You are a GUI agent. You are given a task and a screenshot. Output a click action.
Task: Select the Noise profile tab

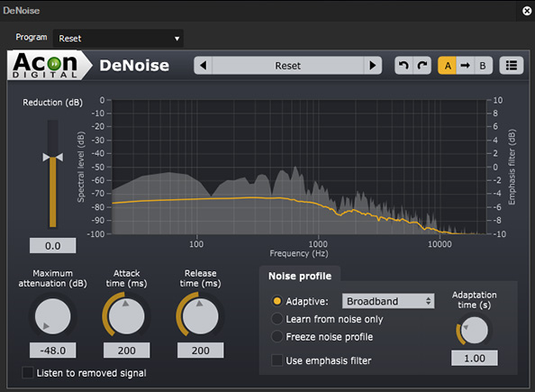pyautogui.click(x=300, y=276)
